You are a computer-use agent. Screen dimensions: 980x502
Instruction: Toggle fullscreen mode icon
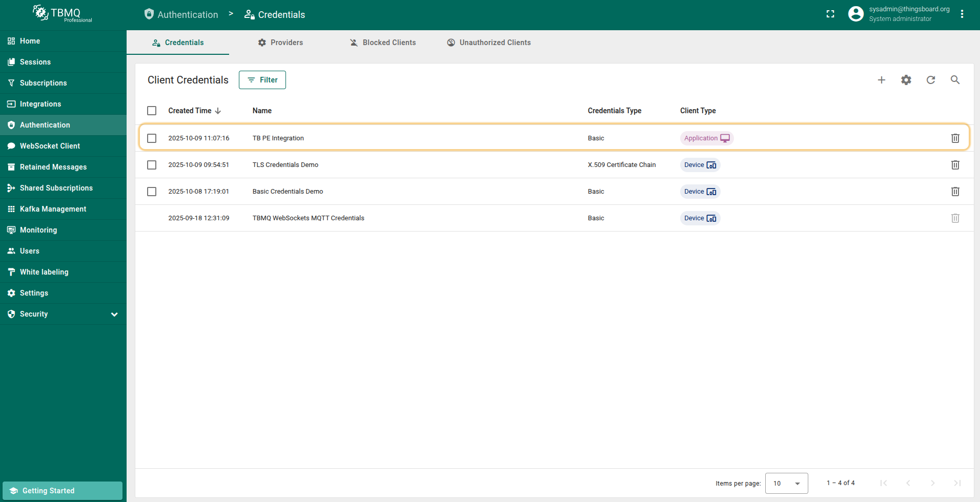[x=830, y=14]
